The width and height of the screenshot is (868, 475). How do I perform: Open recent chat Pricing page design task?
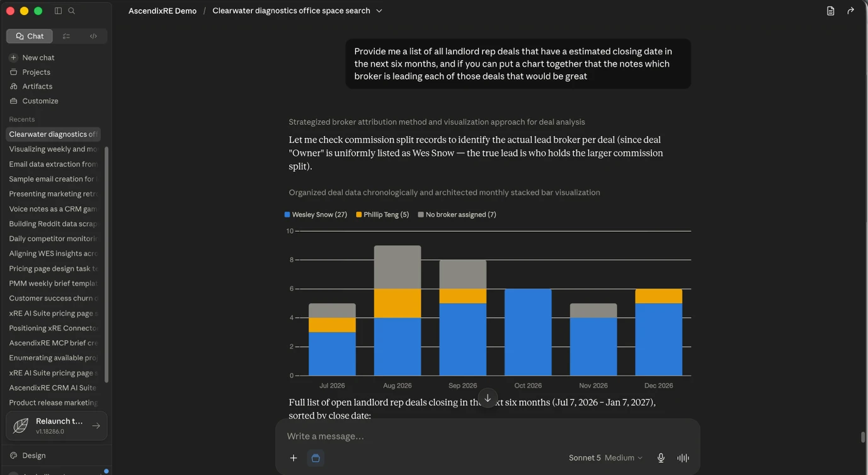tap(53, 268)
